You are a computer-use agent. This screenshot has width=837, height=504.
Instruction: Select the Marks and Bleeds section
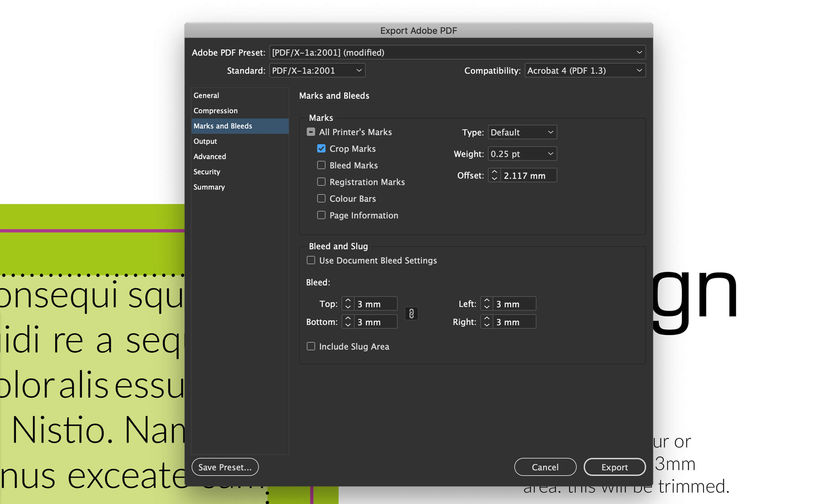(x=240, y=126)
